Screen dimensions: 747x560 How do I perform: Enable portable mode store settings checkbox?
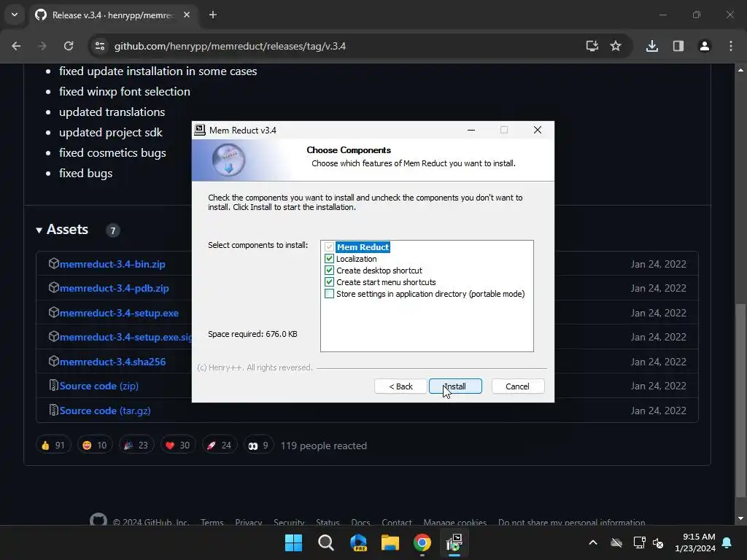[329, 294]
